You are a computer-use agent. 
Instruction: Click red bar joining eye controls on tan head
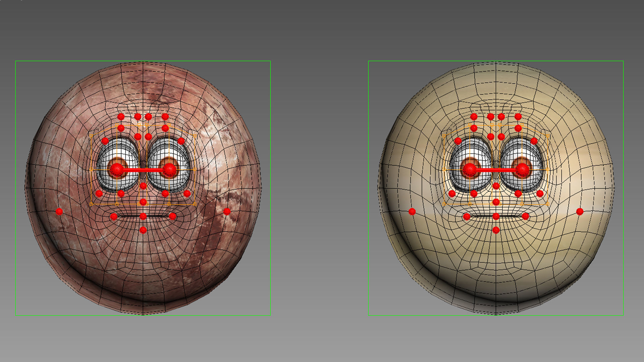pyautogui.click(x=496, y=170)
